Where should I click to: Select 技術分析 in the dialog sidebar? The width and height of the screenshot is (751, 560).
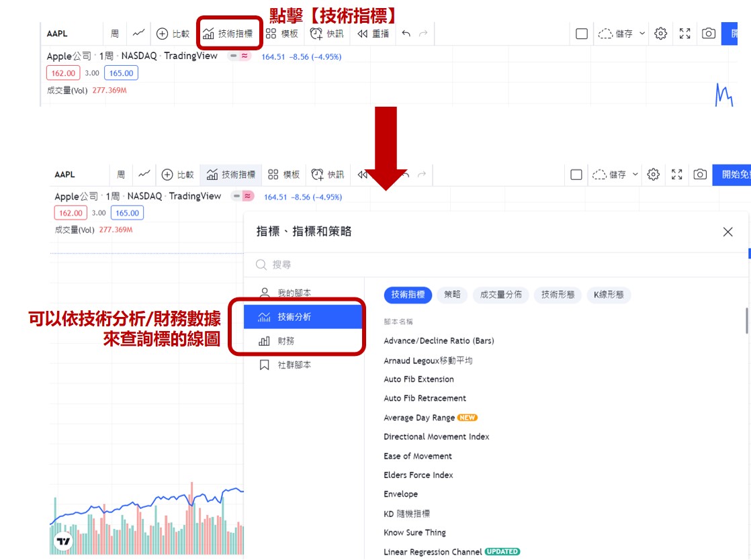click(x=304, y=317)
